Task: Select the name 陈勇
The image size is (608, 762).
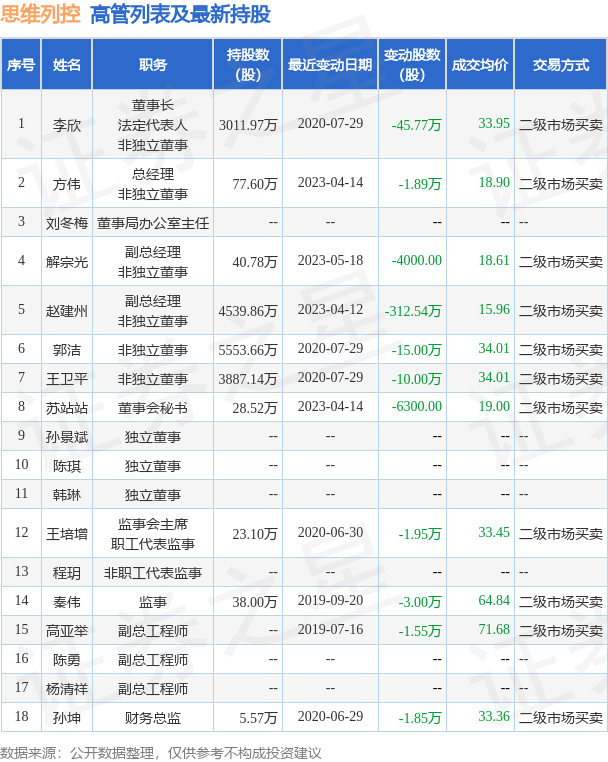Action: [67, 660]
